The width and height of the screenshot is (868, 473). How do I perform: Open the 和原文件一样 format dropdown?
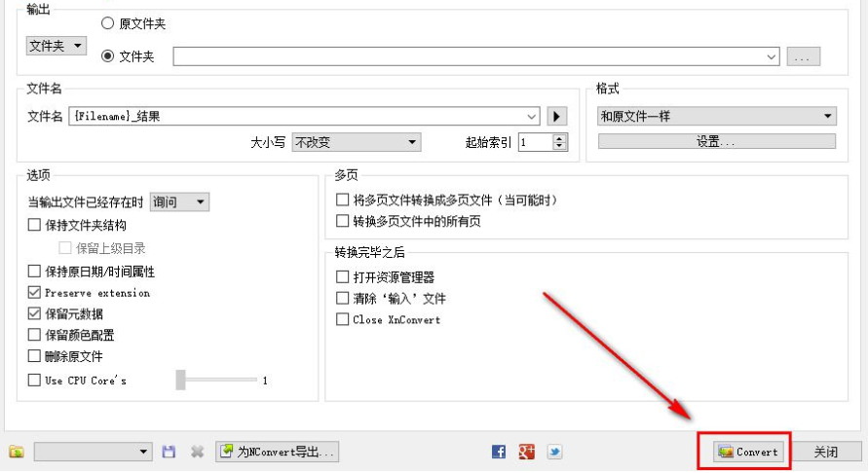(x=717, y=116)
